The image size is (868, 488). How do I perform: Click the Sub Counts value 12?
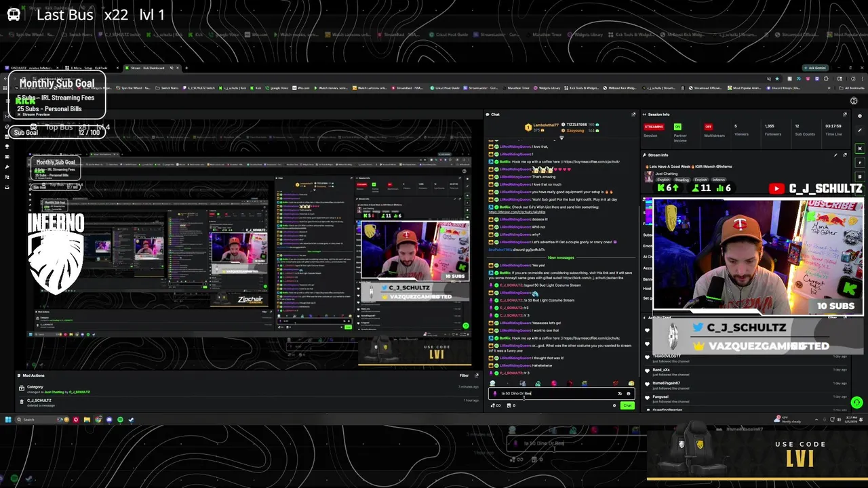pyautogui.click(x=797, y=126)
